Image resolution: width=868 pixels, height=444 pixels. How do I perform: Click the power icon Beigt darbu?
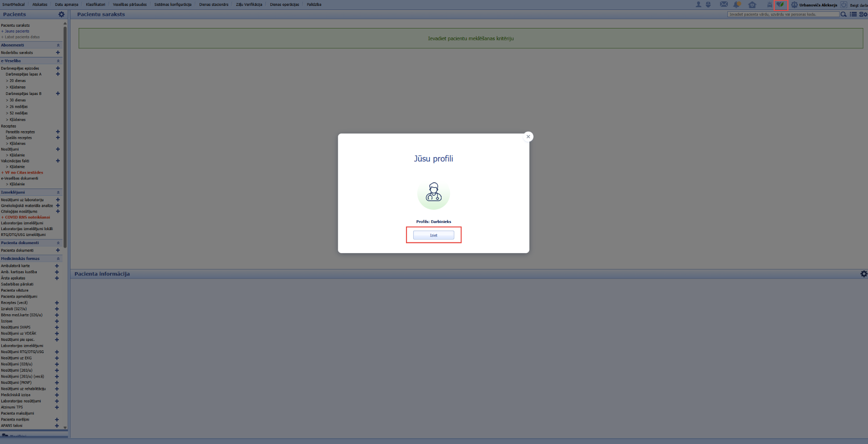[844, 5]
